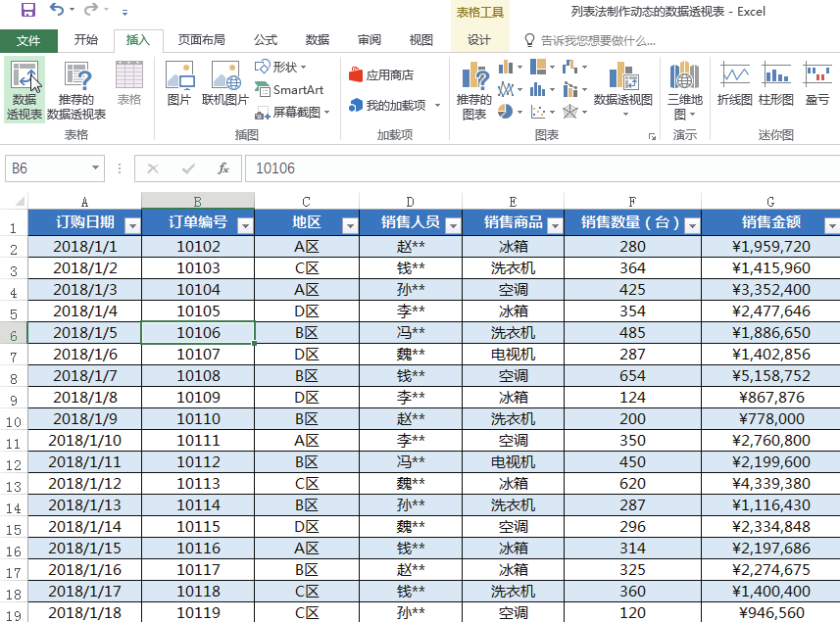Image resolution: width=840 pixels, height=622 pixels.
Task: Switch to the Home (开始) tab
Action: [x=85, y=40]
